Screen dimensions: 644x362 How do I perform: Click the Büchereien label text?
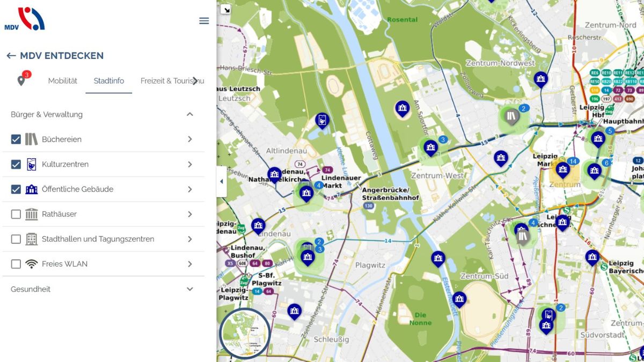click(x=62, y=139)
